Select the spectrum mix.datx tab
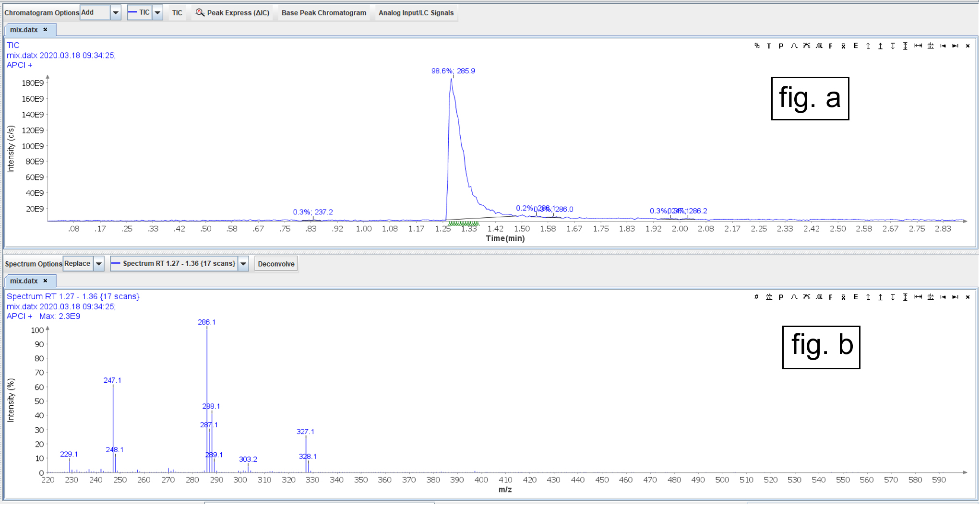 click(24, 281)
